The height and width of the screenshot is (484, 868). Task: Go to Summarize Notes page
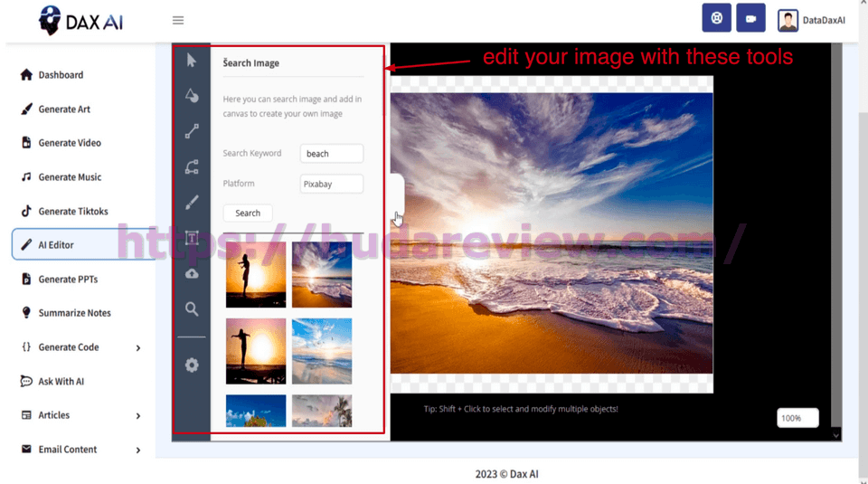(x=74, y=313)
